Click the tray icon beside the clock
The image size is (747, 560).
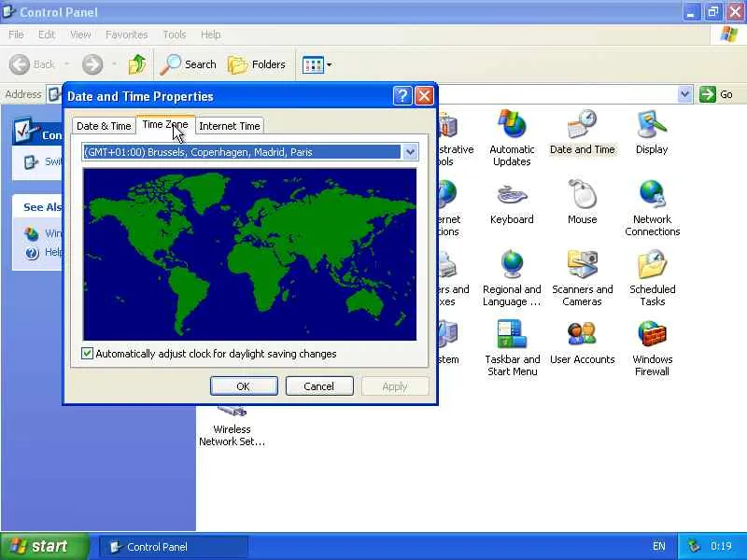click(x=694, y=546)
